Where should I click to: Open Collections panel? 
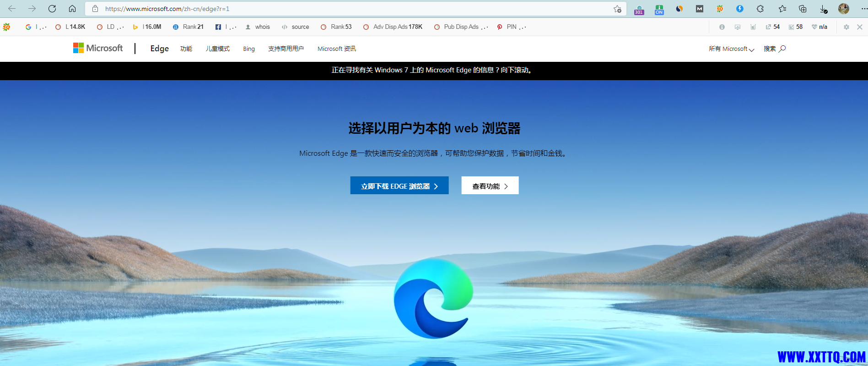tap(803, 9)
